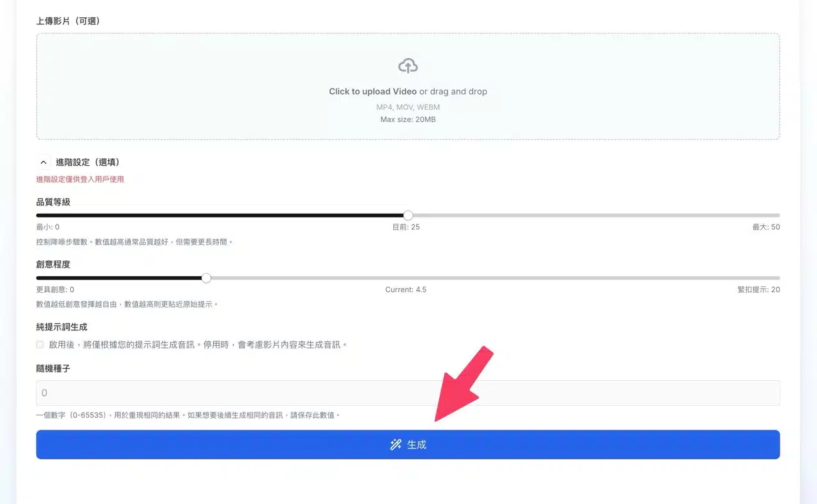Collapse 進階設定 using the chevron arrow
817x504 pixels.
tap(43, 162)
